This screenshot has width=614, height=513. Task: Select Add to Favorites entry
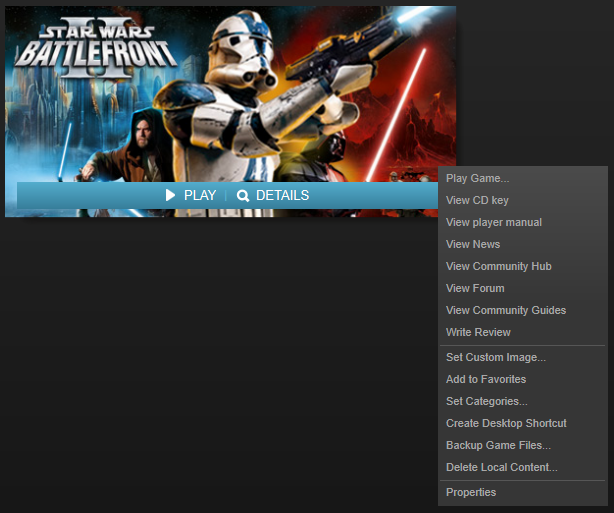pyautogui.click(x=523, y=379)
